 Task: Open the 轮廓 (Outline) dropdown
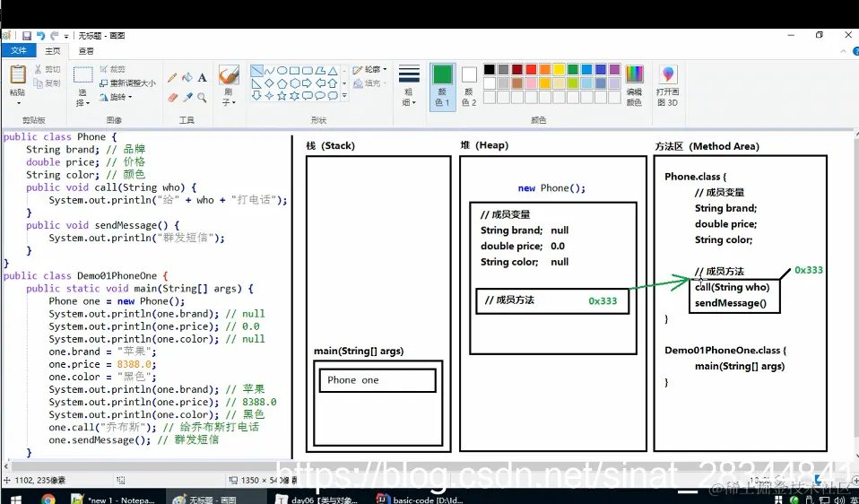(x=370, y=70)
